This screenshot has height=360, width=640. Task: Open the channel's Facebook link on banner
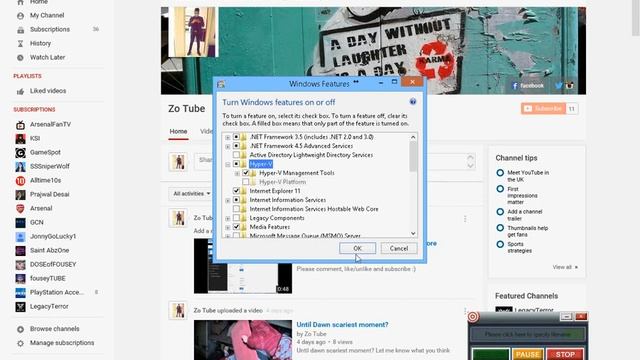pyautogui.click(x=528, y=86)
